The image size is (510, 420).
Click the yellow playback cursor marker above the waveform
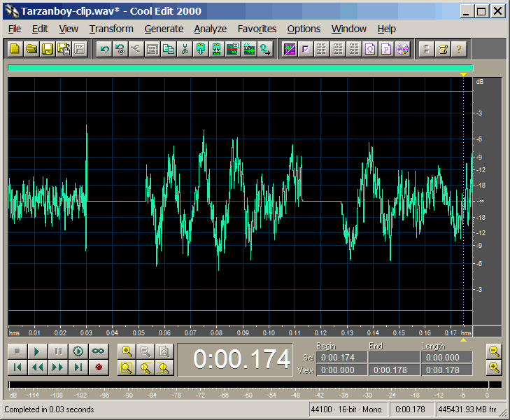(x=464, y=74)
